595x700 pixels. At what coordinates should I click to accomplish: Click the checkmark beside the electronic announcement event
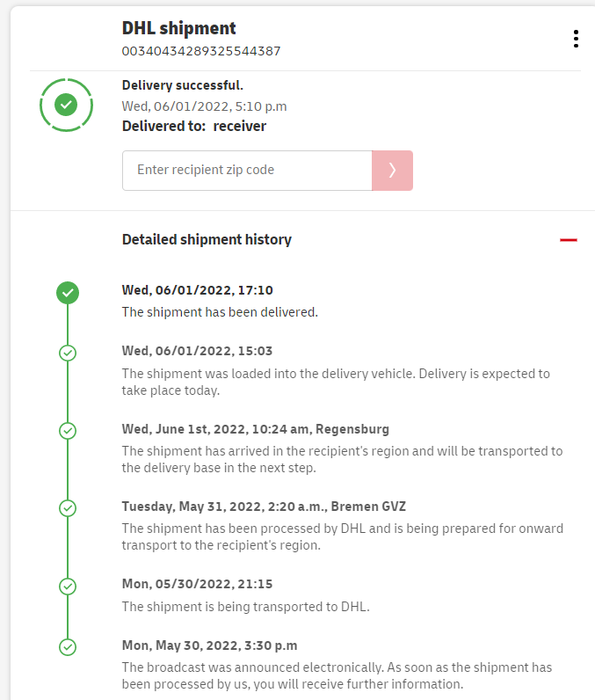click(x=68, y=647)
